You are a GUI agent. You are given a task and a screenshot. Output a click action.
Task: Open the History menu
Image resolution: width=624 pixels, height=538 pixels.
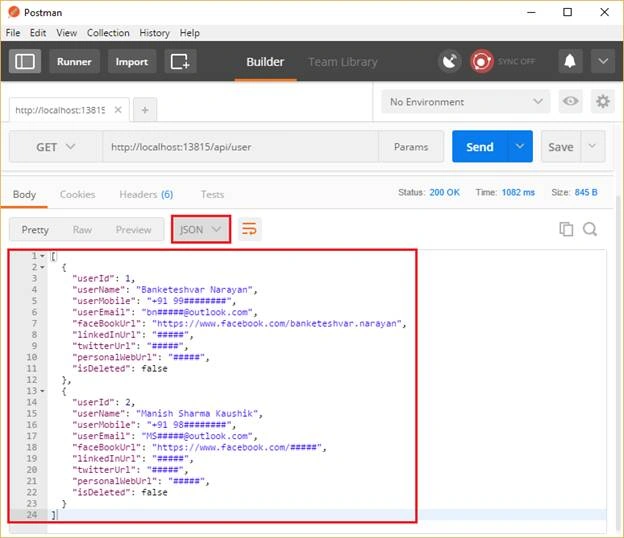[154, 33]
